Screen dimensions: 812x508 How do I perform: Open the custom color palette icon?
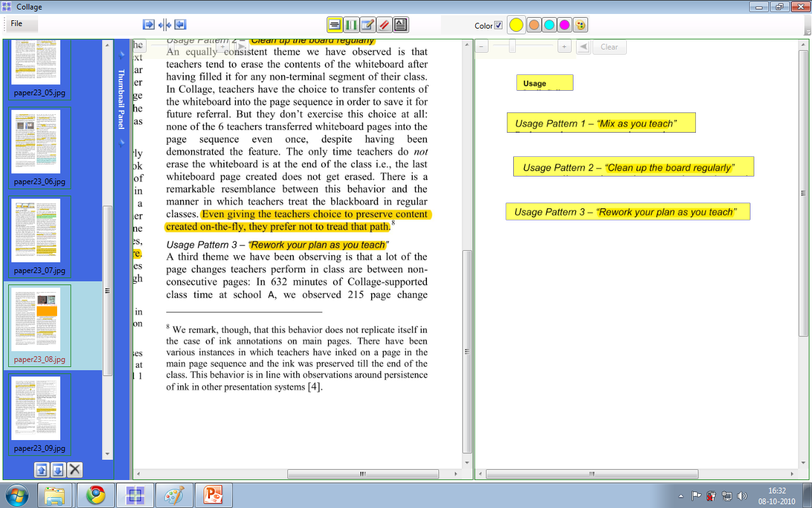(580, 25)
